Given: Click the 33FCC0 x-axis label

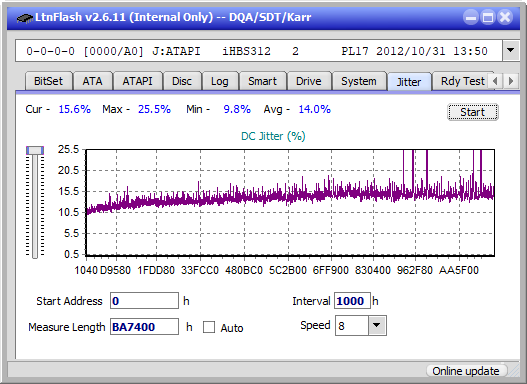Looking at the screenshot, I should pos(200,270).
